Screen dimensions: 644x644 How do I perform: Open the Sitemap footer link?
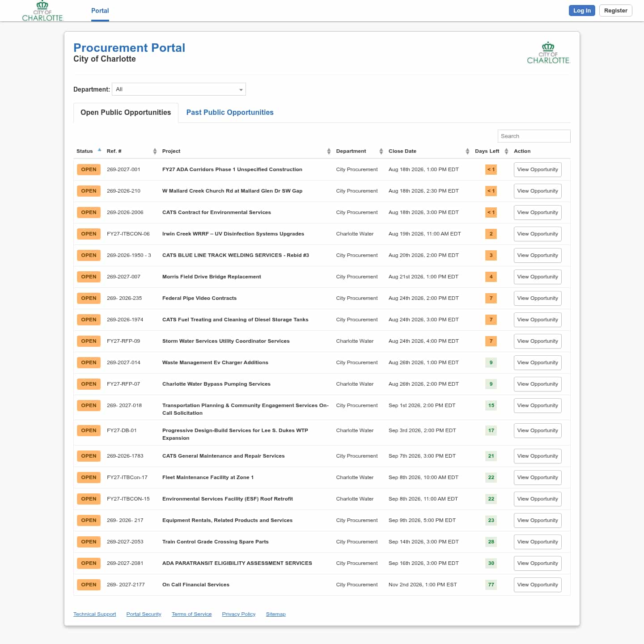(x=275, y=614)
